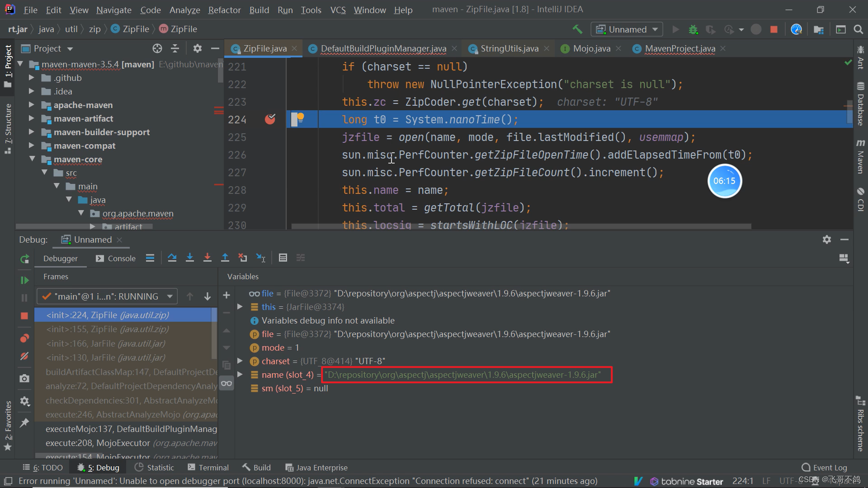
Task: Expand the charset variable node
Action: [240, 361]
